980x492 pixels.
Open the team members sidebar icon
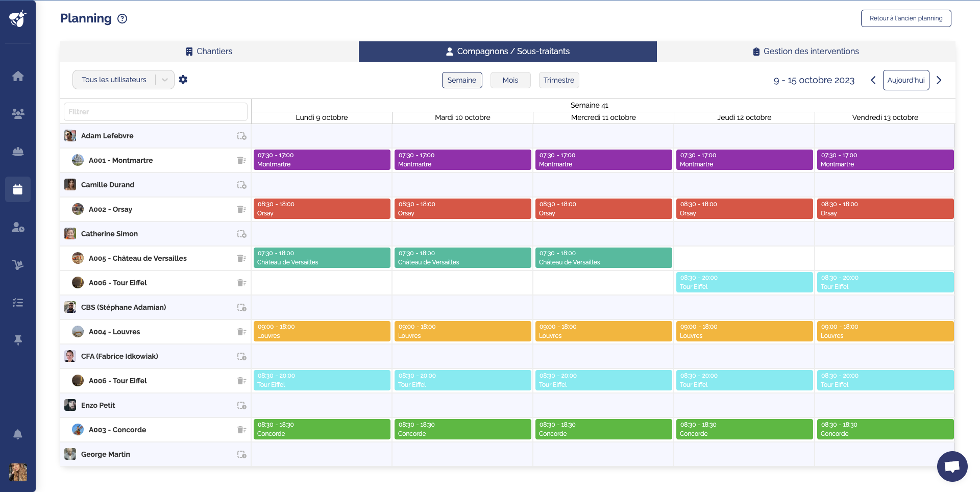point(18,114)
